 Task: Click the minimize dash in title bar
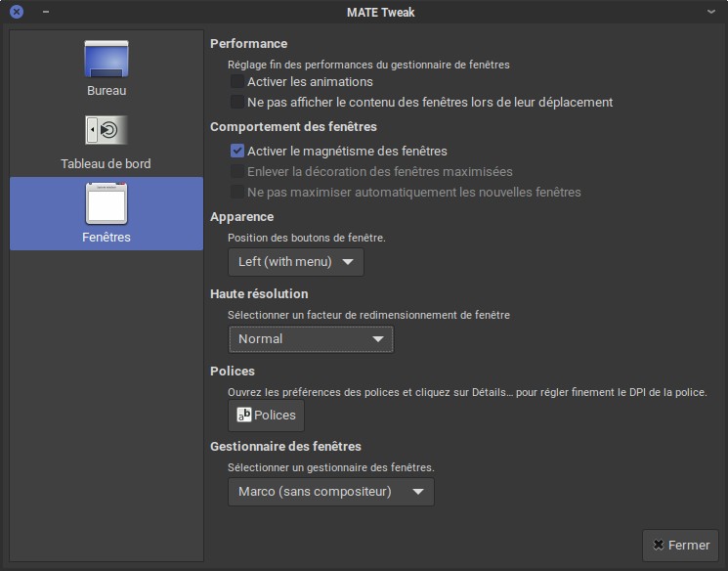pos(46,12)
